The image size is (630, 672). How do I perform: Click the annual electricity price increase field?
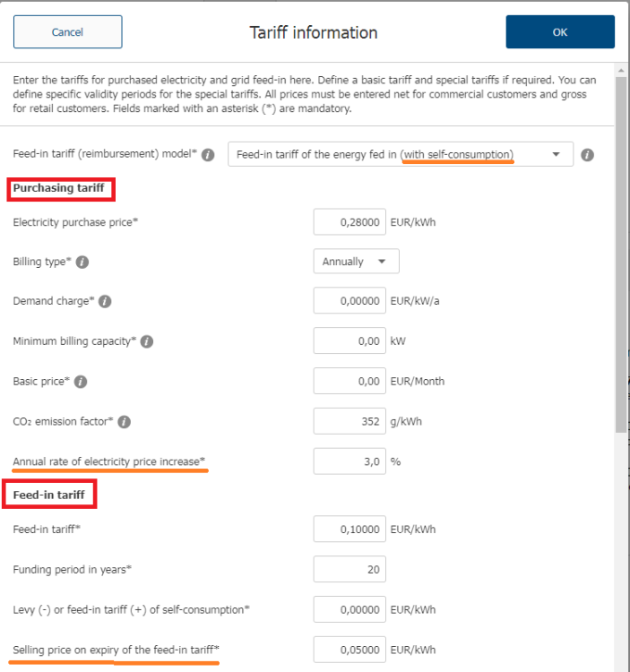[350, 461]
